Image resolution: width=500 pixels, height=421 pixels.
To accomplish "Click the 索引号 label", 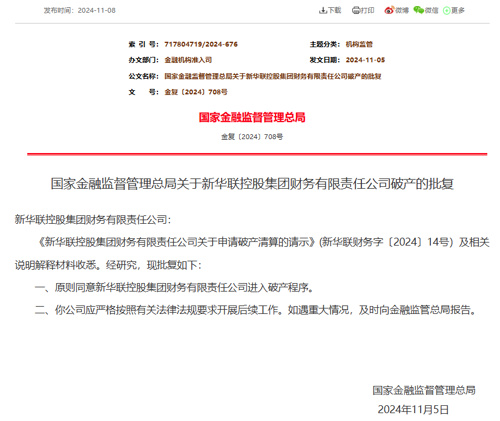I will click(144, 44).
